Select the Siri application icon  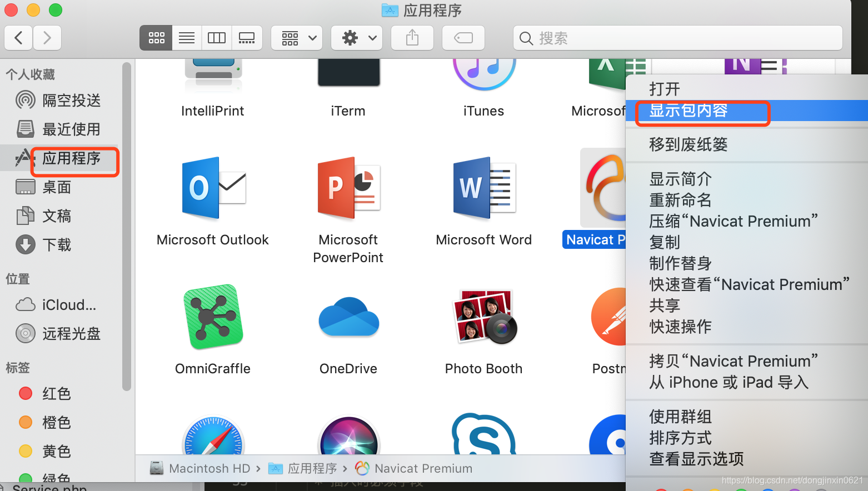(348, 435)
